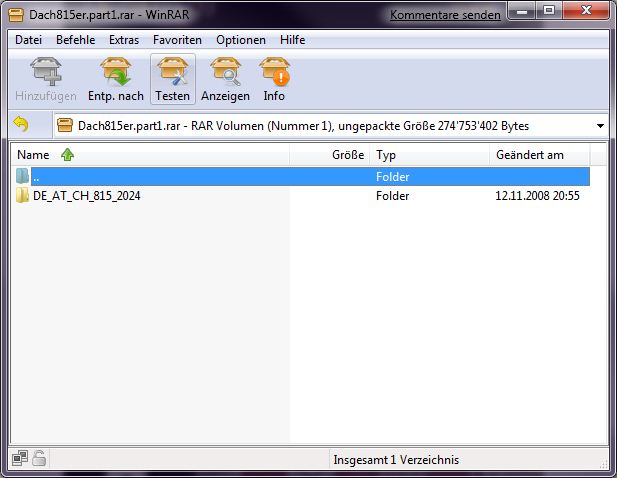The image size is (617, 478).
Task: Click the green sort arrow in Name column
Action: pos(68,155)
